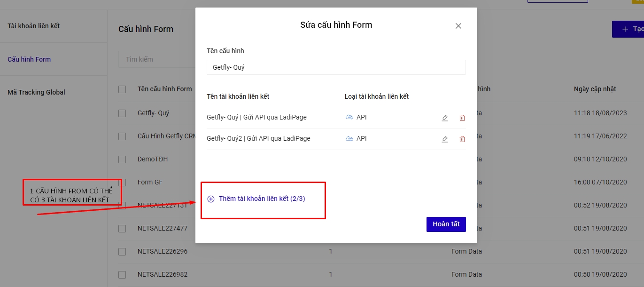644x287 pixels.
Task: Select the DemoTĐH row checkbox
Action: click(122, 159)
